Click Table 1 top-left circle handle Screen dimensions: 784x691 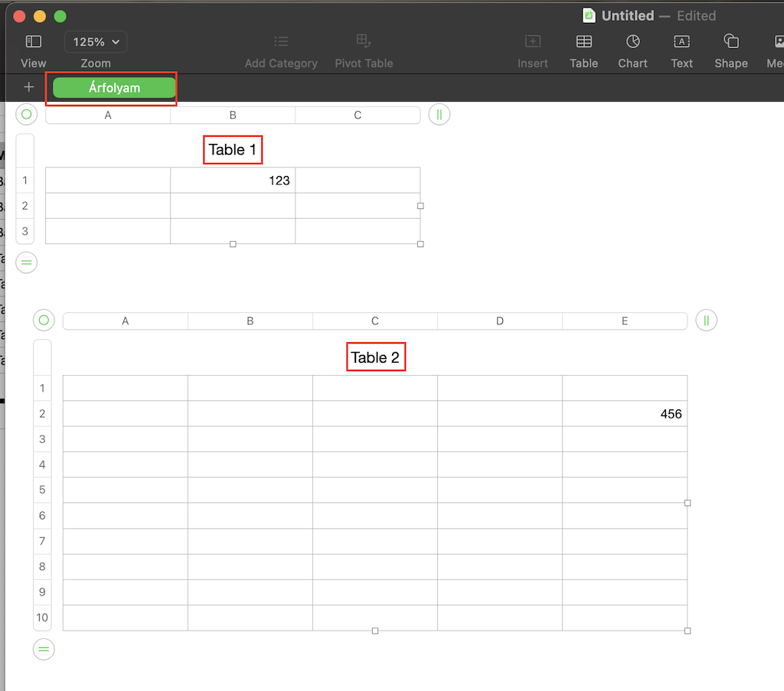click(27, 115)
